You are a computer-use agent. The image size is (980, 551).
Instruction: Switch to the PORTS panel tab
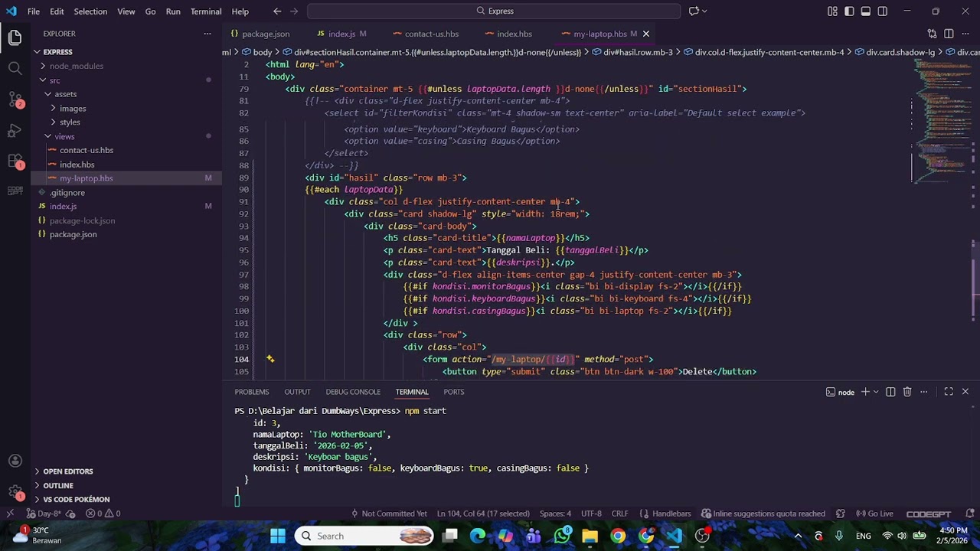(x=454, y=392)
